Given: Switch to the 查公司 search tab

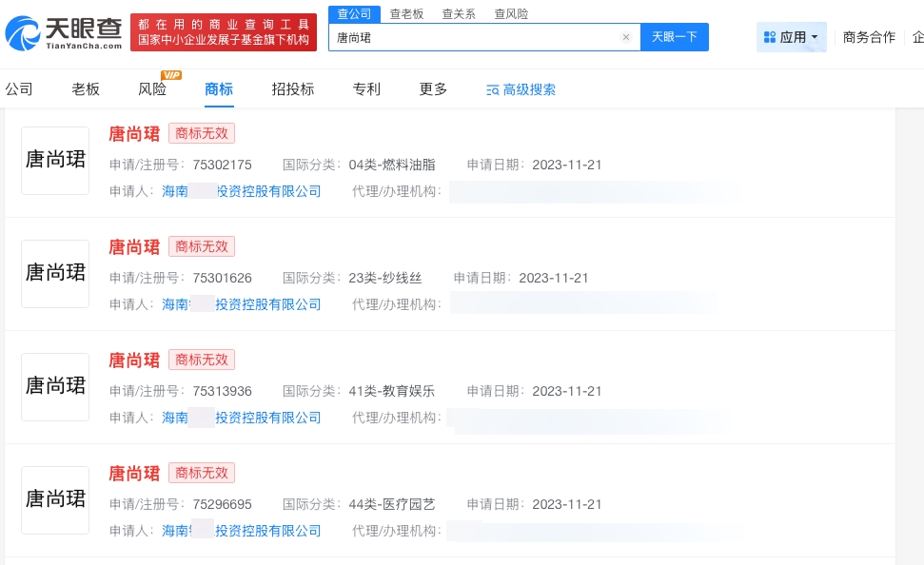Looking at the screenshot, I should coord(354,13).
